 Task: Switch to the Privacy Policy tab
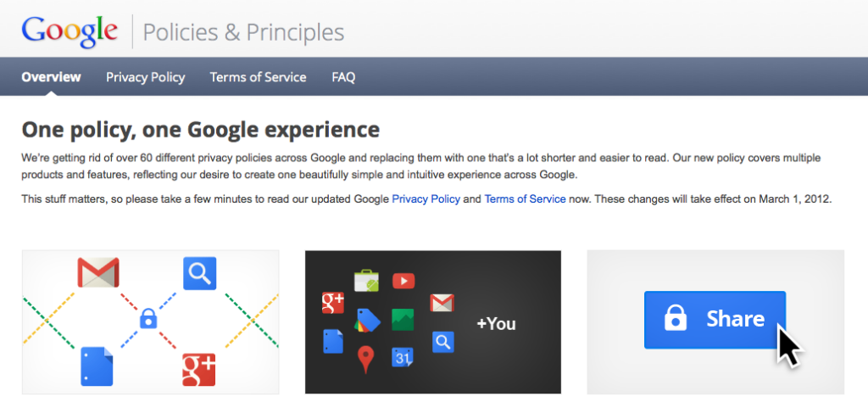tap(146, 77)
